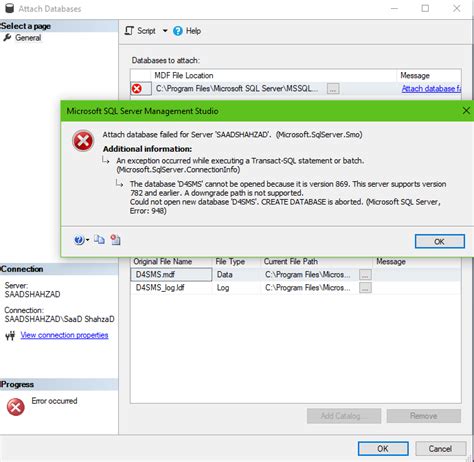Click OK in Attach Databases window
474x462 pixels.
pyautogui.click(x=383, y=448)
